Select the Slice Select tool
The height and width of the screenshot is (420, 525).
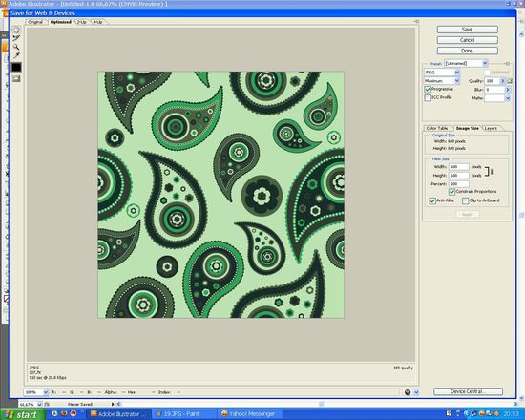tap(16, 38)
